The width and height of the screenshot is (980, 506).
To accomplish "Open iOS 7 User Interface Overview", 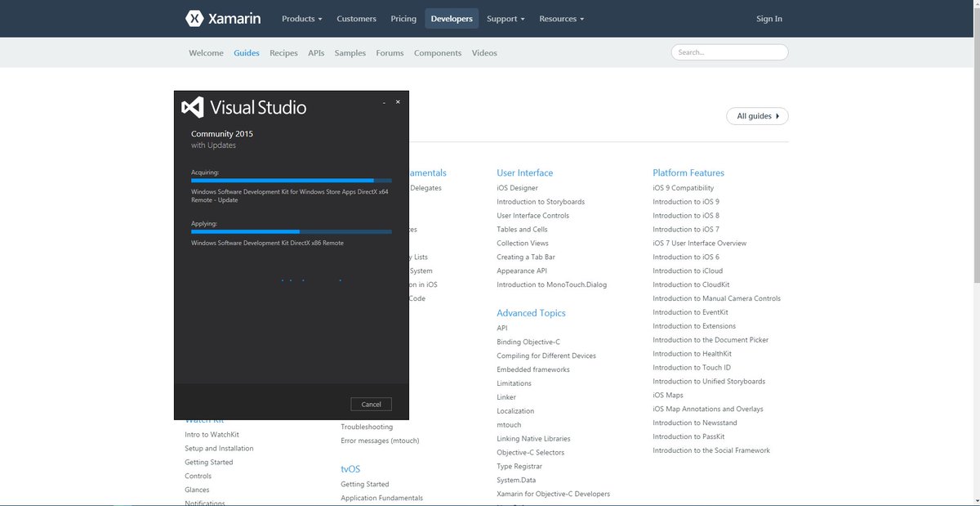I will (700, 244).
